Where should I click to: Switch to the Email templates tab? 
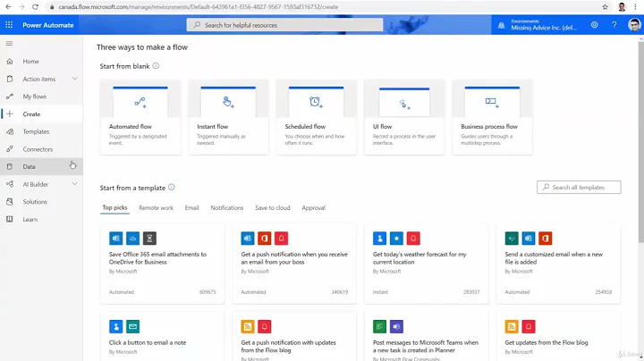click(191, 208)
